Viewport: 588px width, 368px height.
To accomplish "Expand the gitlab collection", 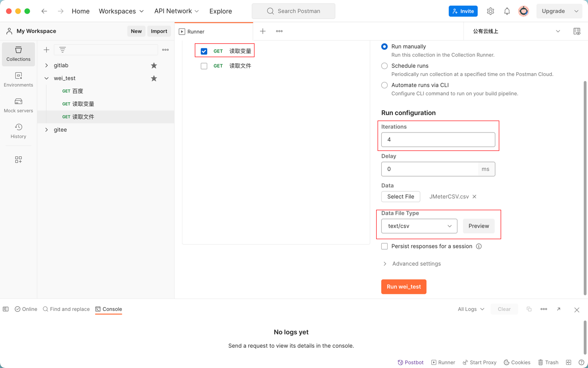I will 46,65.
